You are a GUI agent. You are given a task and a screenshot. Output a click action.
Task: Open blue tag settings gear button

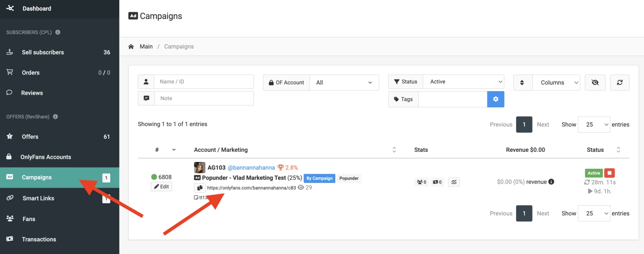495,99
